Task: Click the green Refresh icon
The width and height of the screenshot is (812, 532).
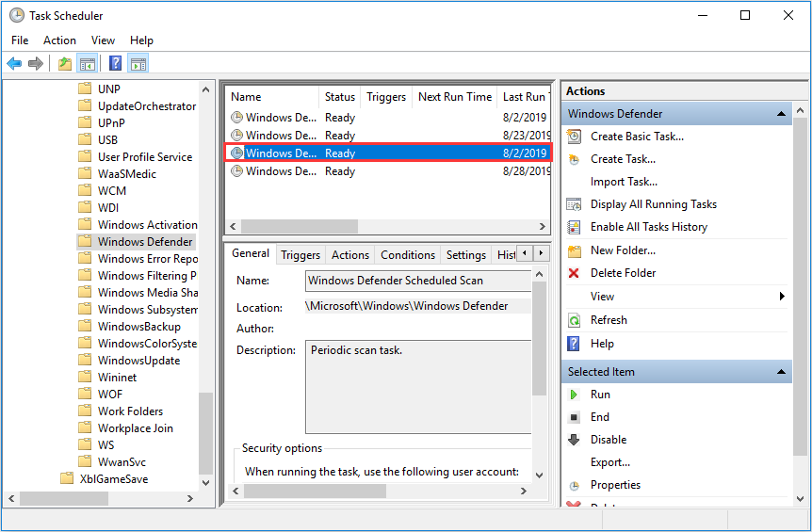Action: pos(574,320)
